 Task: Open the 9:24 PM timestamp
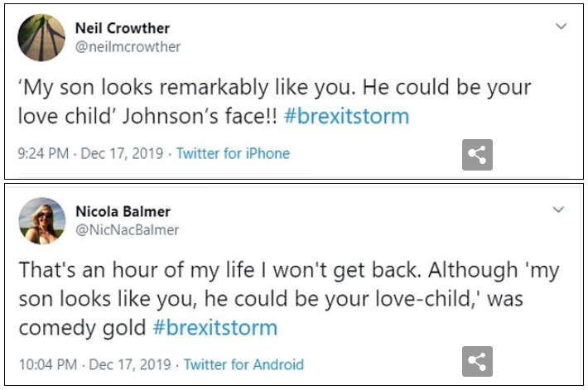(43, 153)
